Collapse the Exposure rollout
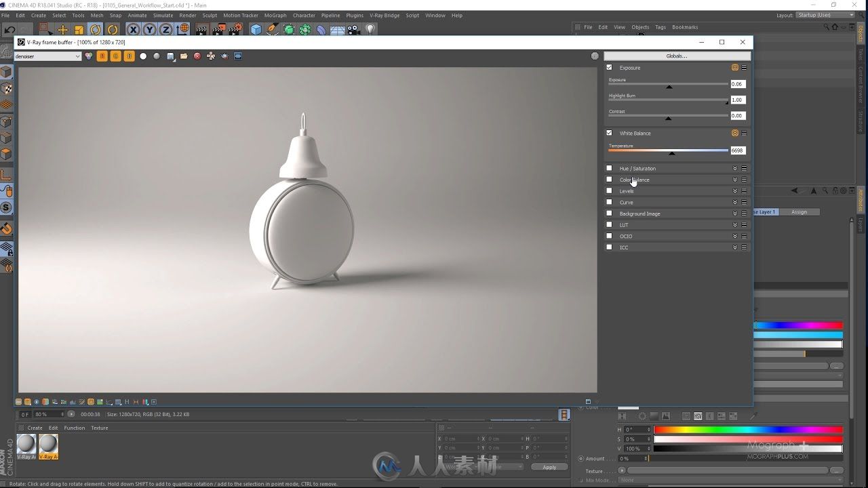Screen dimensions: 868x488 coord(735,68)
